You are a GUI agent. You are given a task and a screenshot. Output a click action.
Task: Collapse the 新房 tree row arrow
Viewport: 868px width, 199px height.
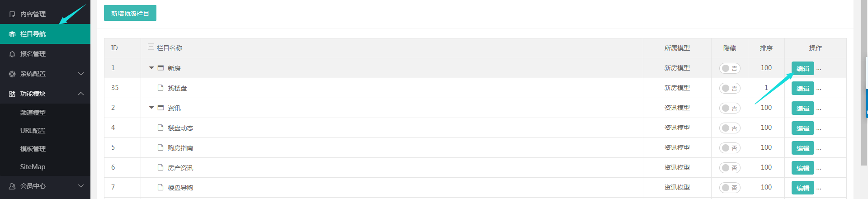[151, 68]
